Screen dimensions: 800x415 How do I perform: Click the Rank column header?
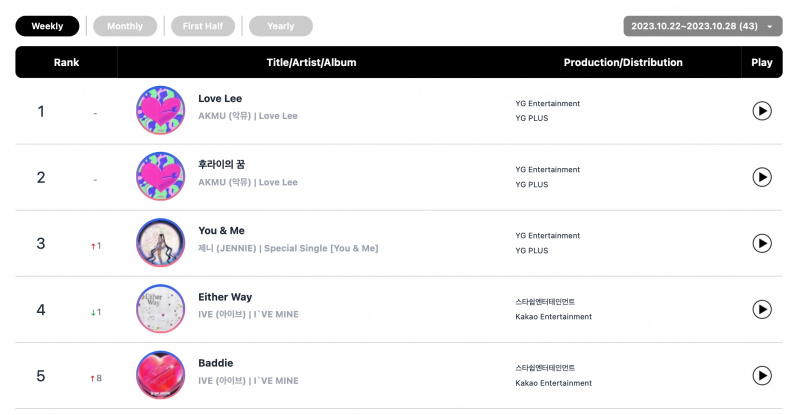coord(66,62)
